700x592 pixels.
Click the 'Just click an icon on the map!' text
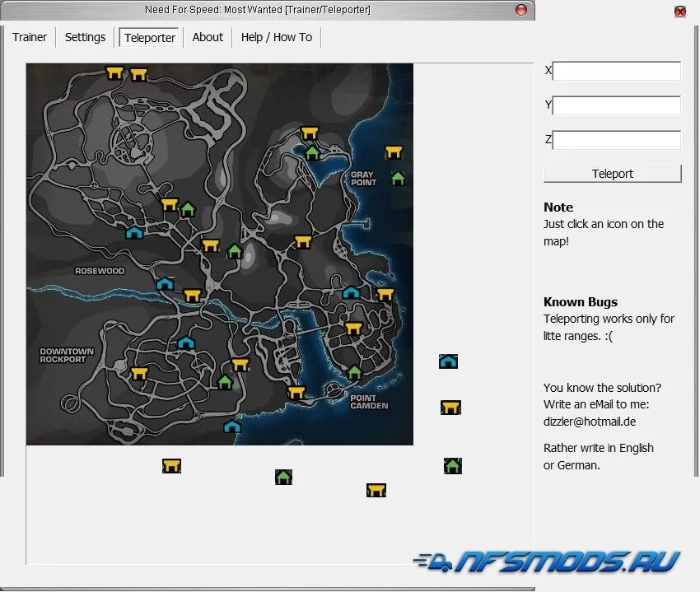604,232
